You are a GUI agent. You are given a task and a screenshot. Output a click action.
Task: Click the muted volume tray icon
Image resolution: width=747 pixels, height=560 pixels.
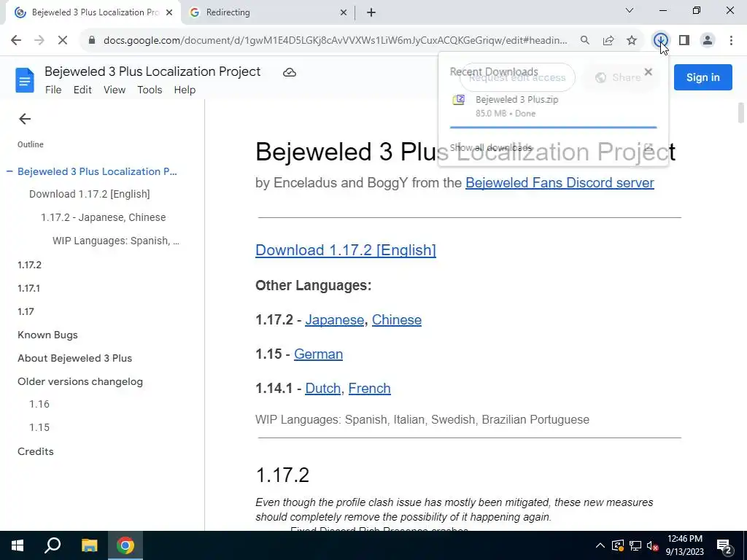tap(653, 545)
